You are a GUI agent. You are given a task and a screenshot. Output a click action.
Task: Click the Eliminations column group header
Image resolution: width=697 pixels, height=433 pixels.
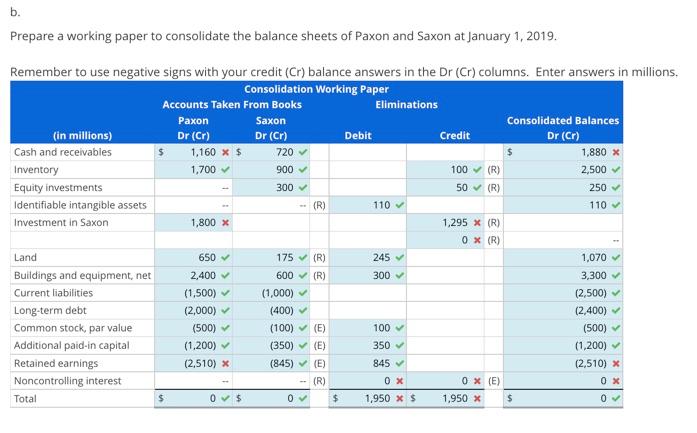pyautogui.click(x=406, y=105)
